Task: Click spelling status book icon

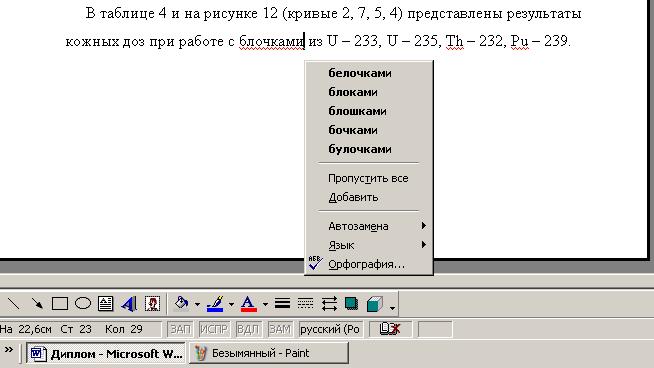Action: (390, 329)
